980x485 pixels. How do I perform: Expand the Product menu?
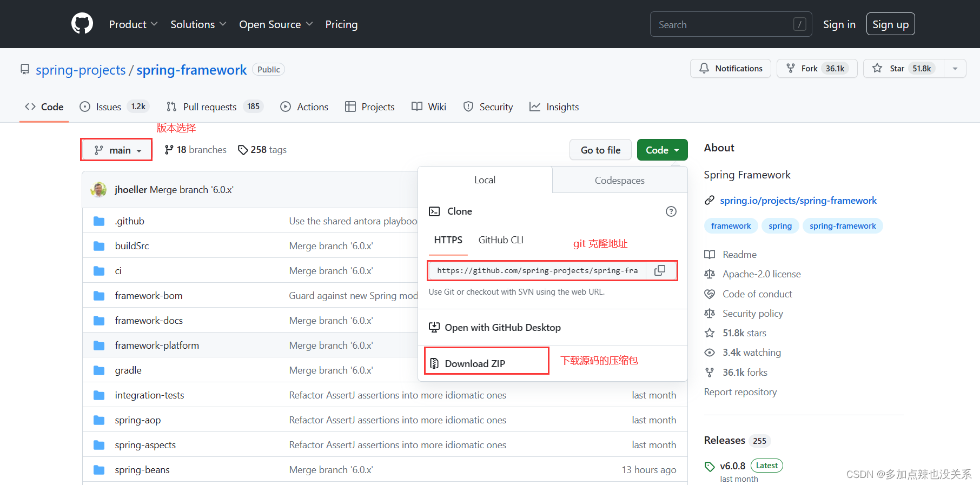133,24
